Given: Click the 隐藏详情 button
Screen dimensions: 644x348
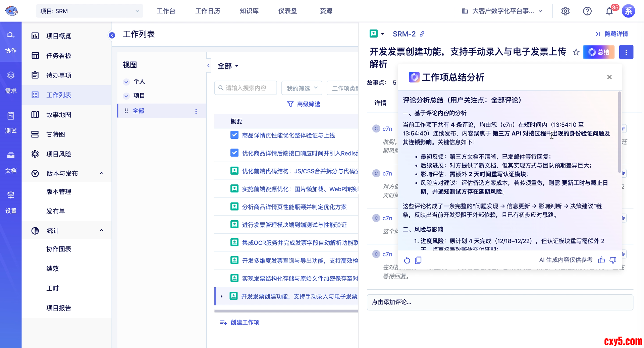Looking at the screenshot, I should tap(612, 34).
